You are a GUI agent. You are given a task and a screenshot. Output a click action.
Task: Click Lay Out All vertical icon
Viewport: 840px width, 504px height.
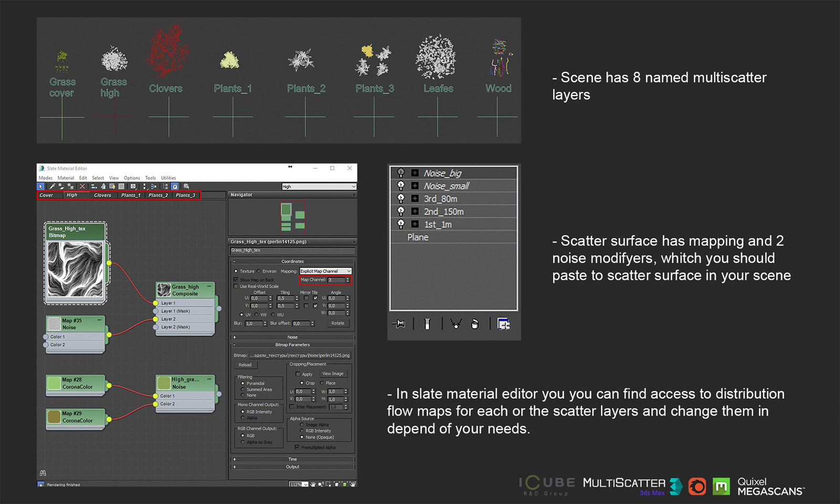coord(145,186)
